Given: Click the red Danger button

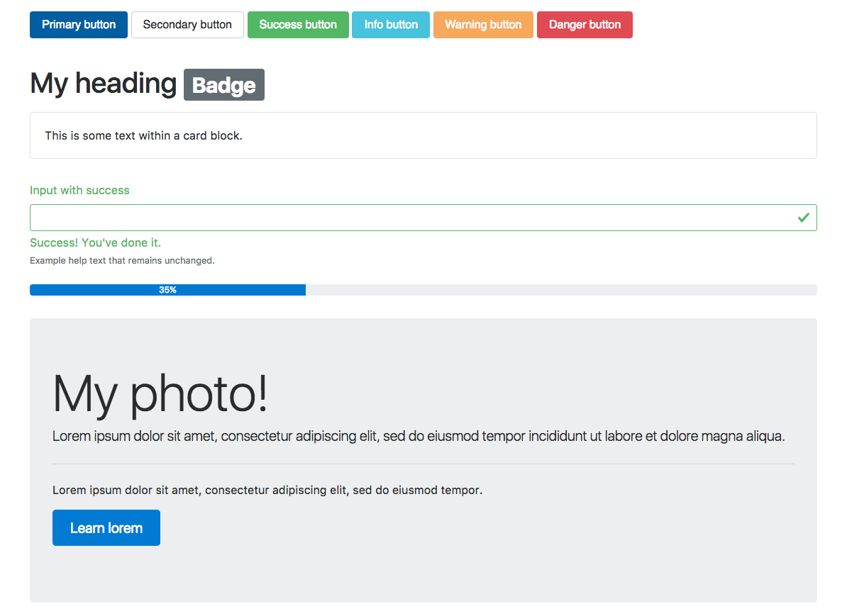Looking at the screenshot, I should coord(585,25).
